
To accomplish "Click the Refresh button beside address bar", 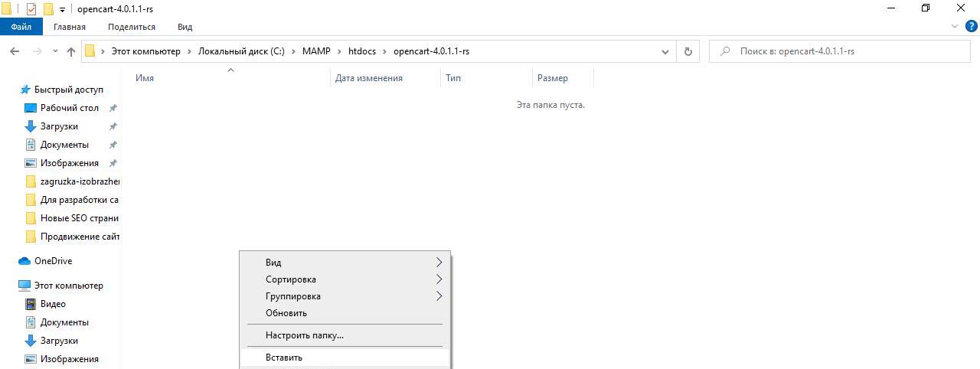I will [x=688, y=51].
